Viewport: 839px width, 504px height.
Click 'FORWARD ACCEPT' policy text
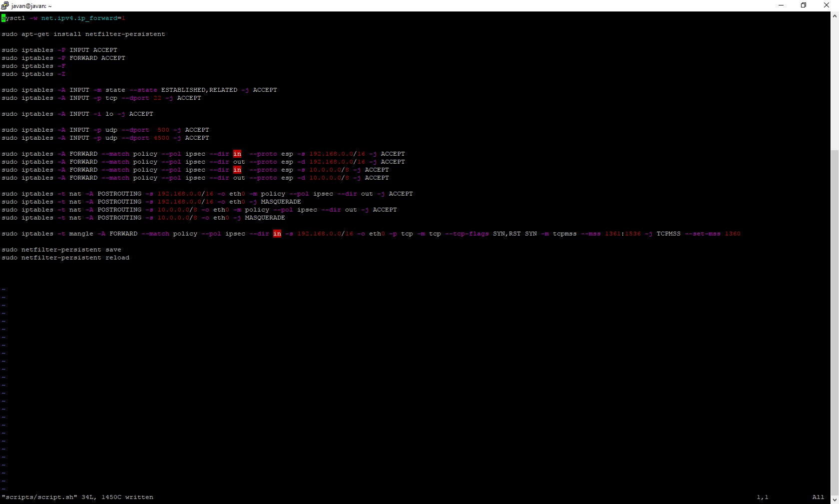coord(97,58)
